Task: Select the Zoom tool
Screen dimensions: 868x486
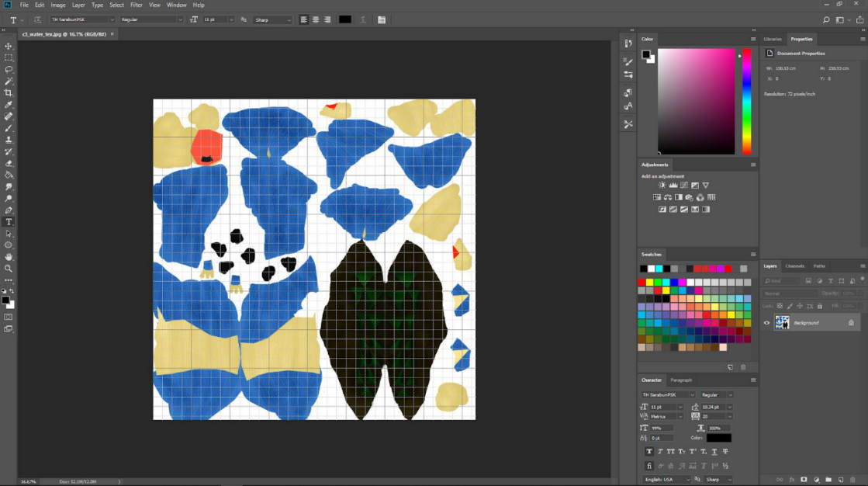Action: pyautogui.click(x=9, y=269)
